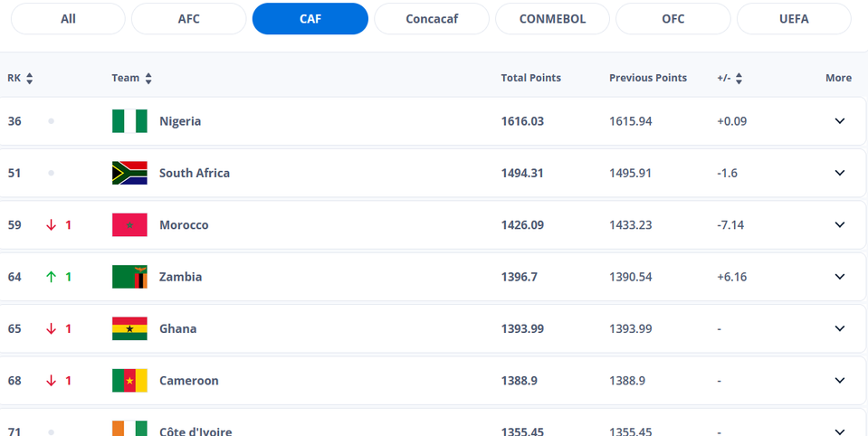Viewport: 868px width, 436px height.
Task: Sort by the +/- points change column
Action: [739, 79]
